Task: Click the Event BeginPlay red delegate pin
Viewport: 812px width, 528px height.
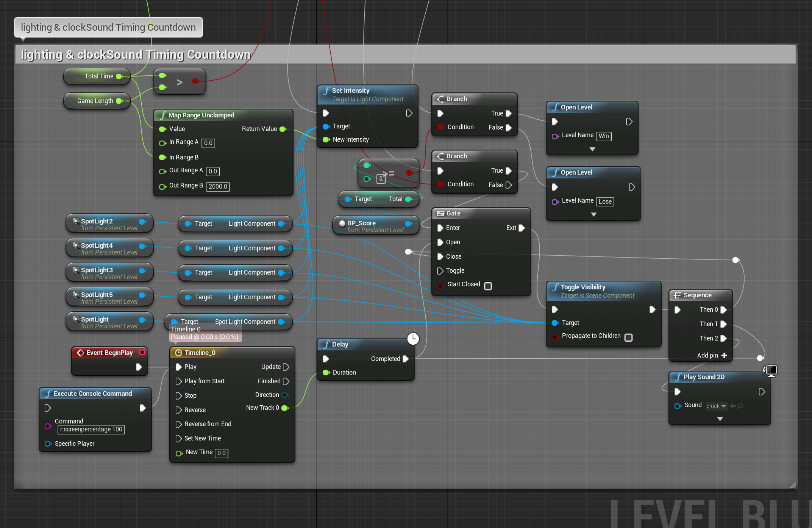Action: coord(142,352)
